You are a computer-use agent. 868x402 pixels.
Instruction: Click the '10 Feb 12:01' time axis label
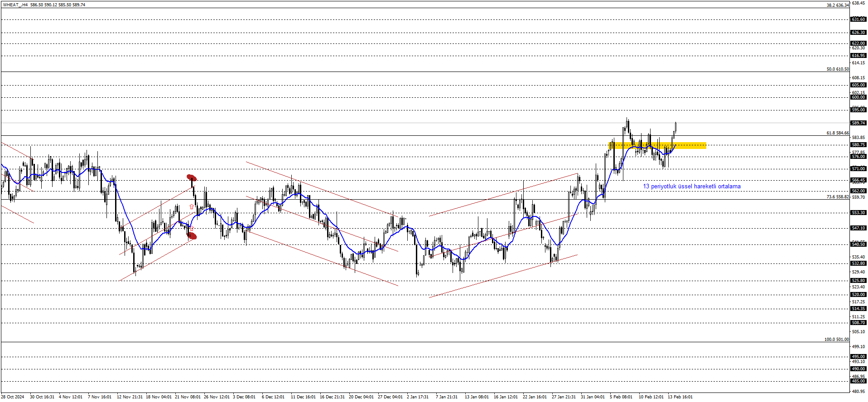(x=651, y=397)
